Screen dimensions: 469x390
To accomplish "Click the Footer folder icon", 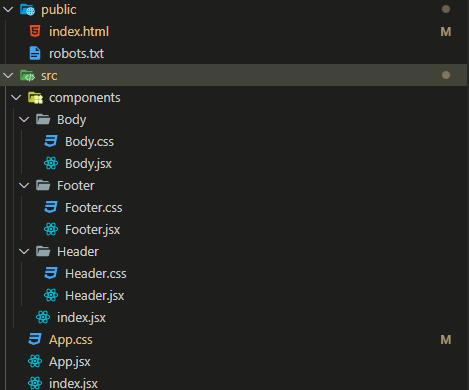I will 43,185.
